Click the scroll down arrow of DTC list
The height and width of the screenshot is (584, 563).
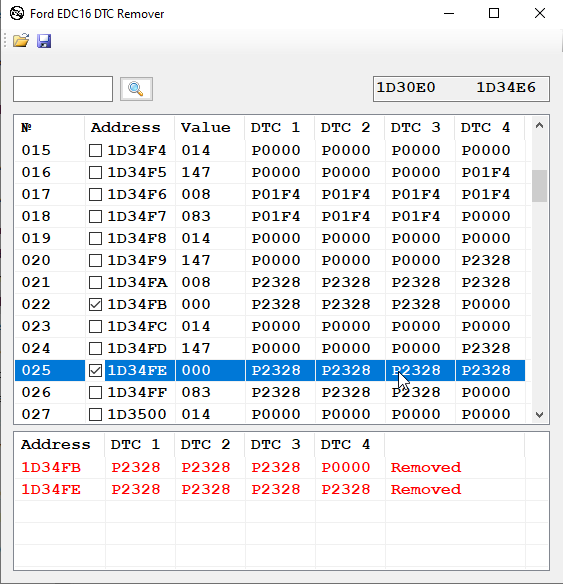pos(539,415)
